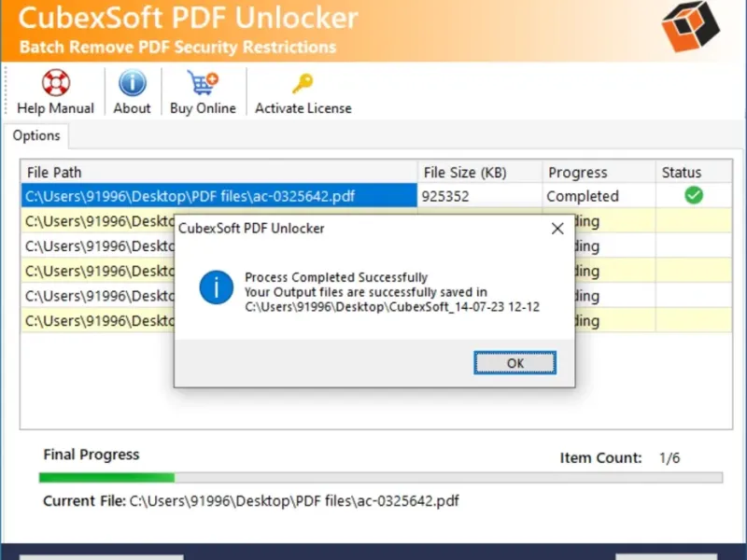Sort by File Size (KB) column header
Viewport: 747px width, 560px height.
tap(480, 172)
